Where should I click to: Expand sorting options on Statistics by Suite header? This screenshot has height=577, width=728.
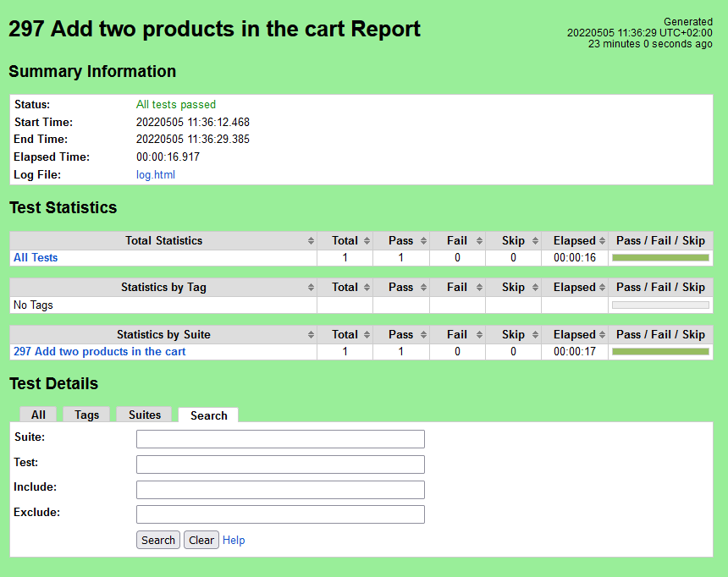pos(310,334)
